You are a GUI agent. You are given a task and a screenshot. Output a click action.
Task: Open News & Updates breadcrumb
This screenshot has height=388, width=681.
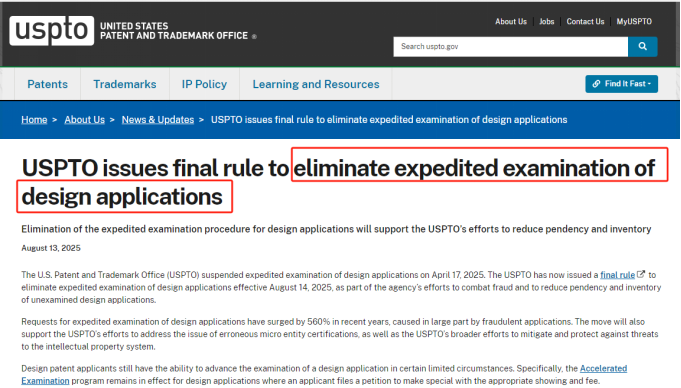(158, 119)
